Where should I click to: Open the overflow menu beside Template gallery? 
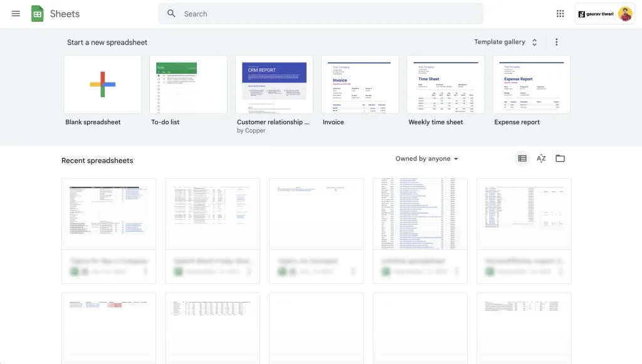pos(556,41)
